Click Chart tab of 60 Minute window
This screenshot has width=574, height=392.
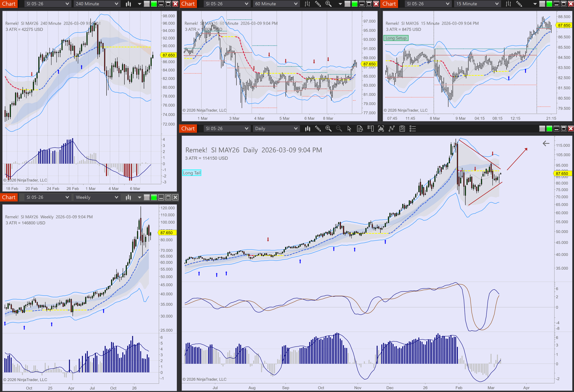188,4
